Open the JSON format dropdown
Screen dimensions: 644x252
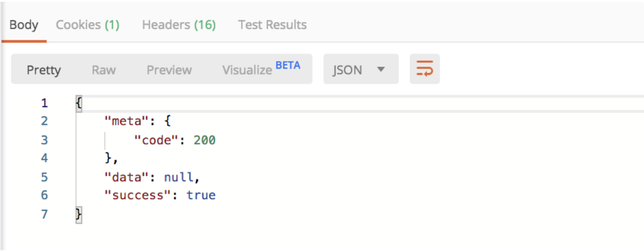[x=361, y=69]
